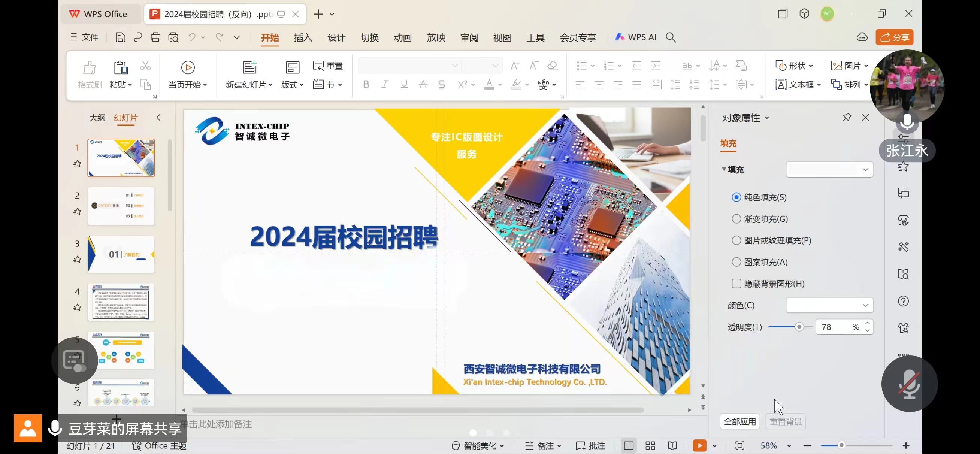980x454 pixels.
Task: Adjust the transparency slider handle
Action: point(799,327)
